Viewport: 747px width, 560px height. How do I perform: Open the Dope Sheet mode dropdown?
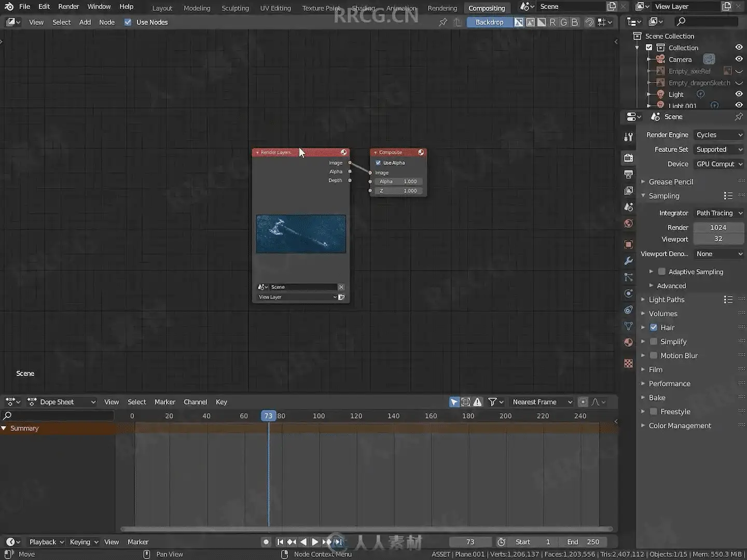[x=62, y=402]
